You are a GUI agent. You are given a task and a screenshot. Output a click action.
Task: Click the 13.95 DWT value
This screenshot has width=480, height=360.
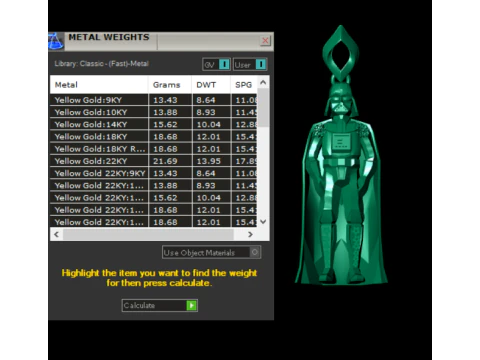[209, 161]
